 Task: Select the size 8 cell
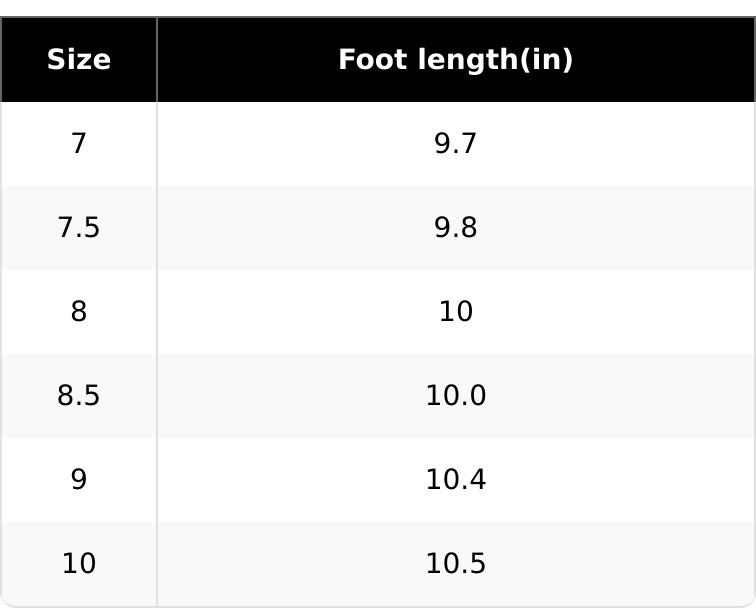click(79, 312)
